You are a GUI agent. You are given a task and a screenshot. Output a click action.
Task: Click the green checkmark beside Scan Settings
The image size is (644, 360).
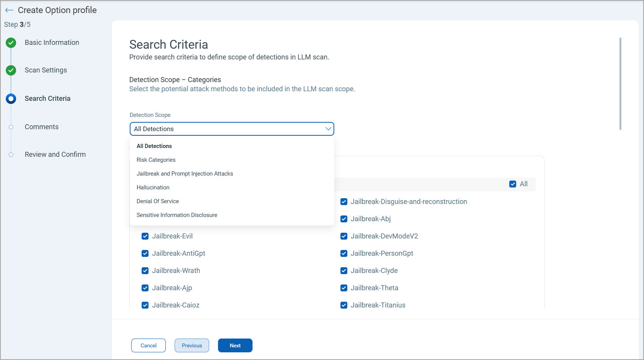tap(11, 71)
